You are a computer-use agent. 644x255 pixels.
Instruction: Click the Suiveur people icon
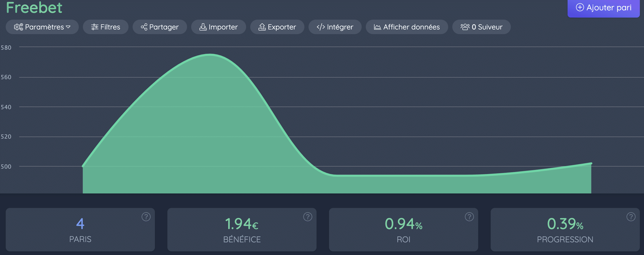[x=465, y=27]
